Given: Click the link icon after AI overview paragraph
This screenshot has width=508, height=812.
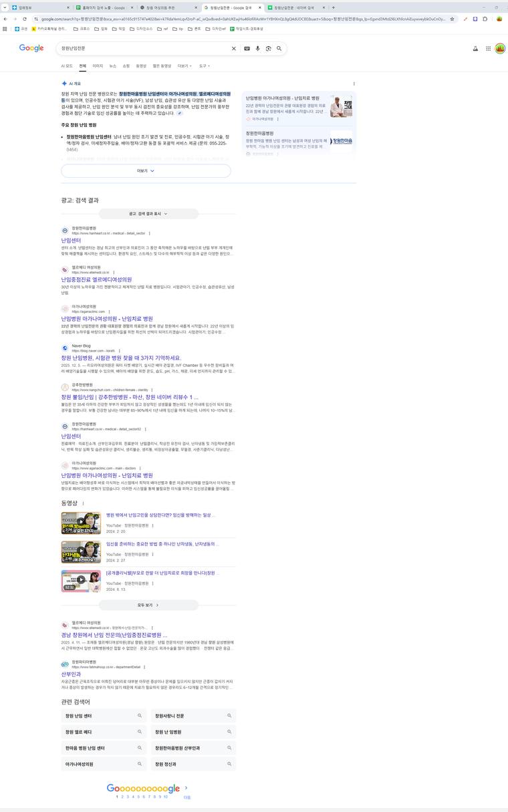Looking at the screenshot, I should tap(179, 113).
